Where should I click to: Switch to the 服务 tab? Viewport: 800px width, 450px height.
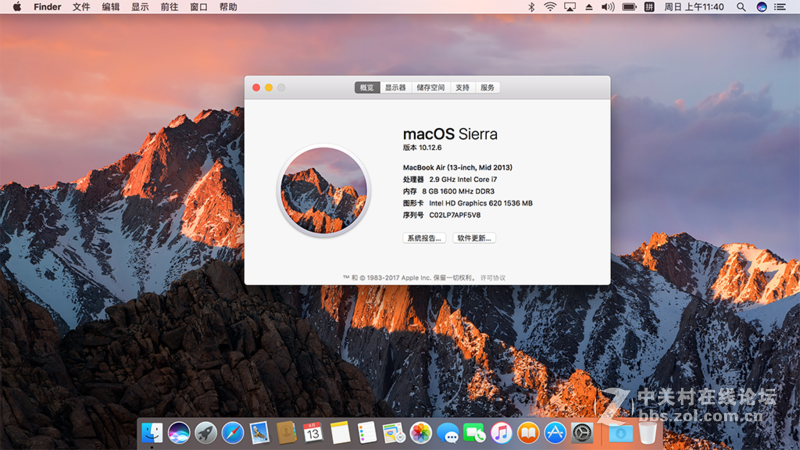point(487,88)
